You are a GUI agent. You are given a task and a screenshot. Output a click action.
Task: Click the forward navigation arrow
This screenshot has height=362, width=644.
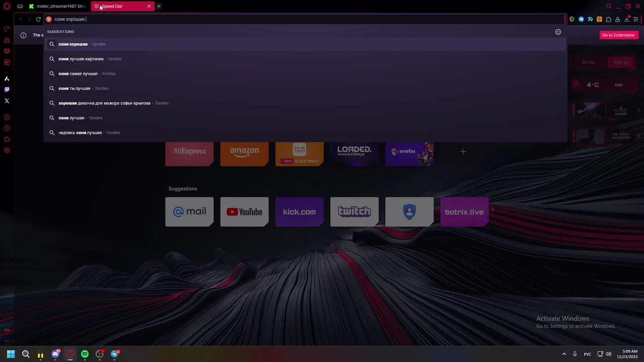click(29, 19)
